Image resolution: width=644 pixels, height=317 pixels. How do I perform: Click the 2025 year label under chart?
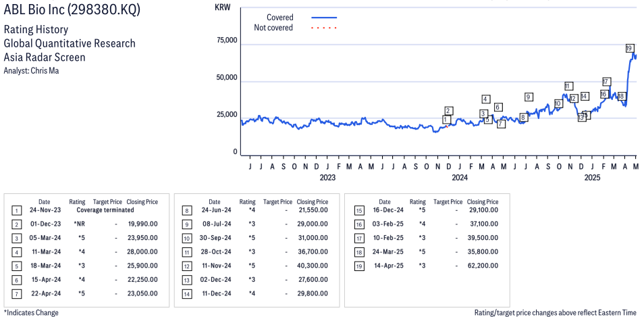tap(593, 178)
